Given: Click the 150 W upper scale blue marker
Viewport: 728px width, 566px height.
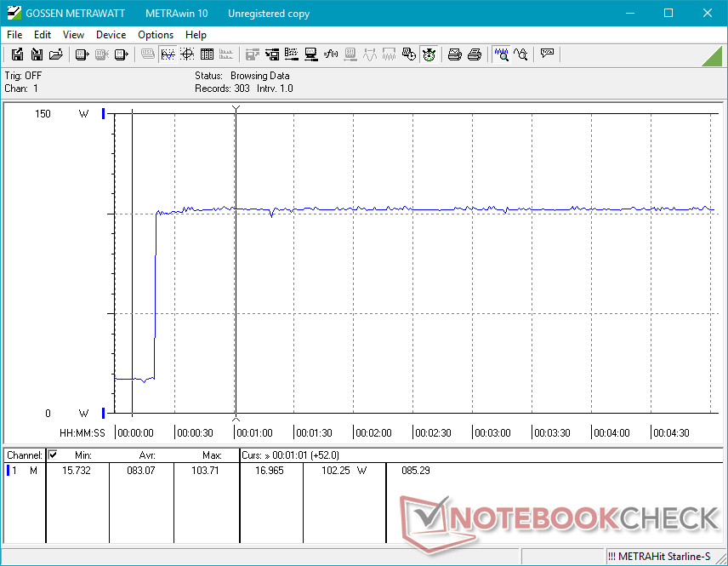Looking at the screenshot, I should coord(104,113).
